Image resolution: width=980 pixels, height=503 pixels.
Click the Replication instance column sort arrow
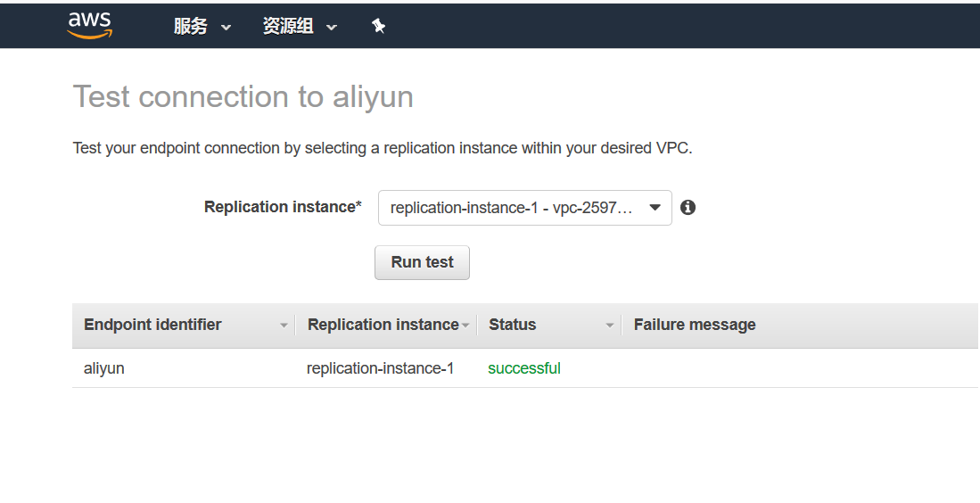[x=465, y=326]
